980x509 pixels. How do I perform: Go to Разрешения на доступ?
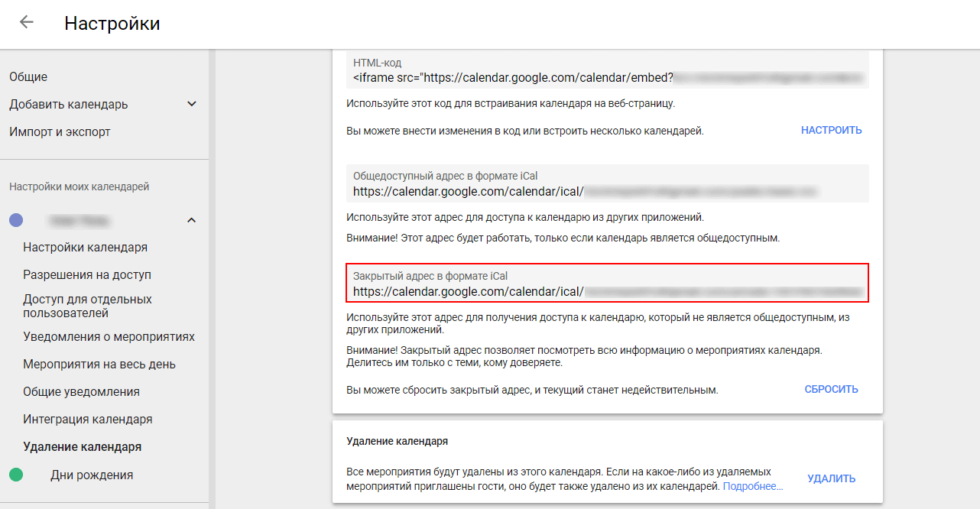(87, 274)
